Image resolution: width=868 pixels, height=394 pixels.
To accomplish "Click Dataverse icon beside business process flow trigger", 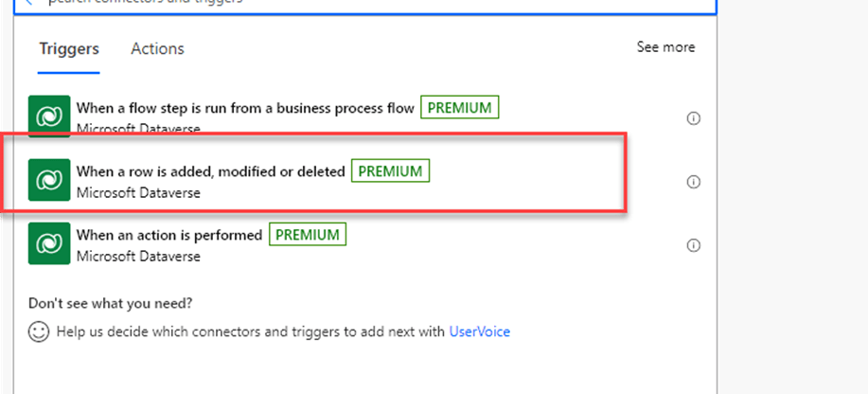I will click(x=47, y=116).
